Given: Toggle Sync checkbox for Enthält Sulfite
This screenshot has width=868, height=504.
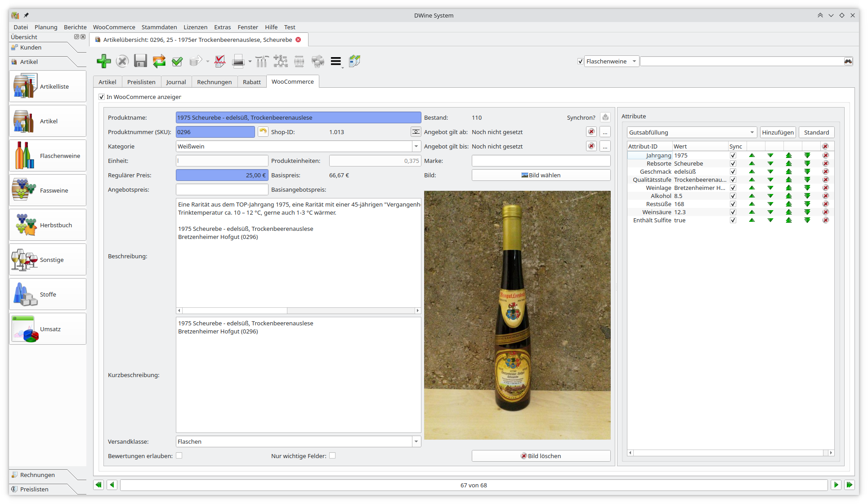Looking at the screenshot, I should [x=733, y=220].
